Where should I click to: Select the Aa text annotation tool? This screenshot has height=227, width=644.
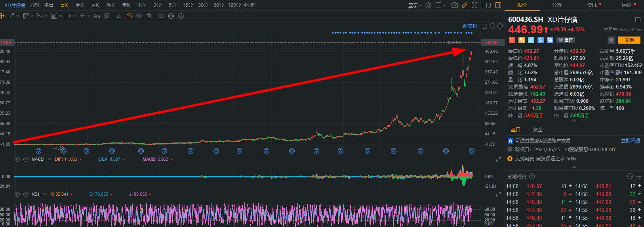(97, 16)
